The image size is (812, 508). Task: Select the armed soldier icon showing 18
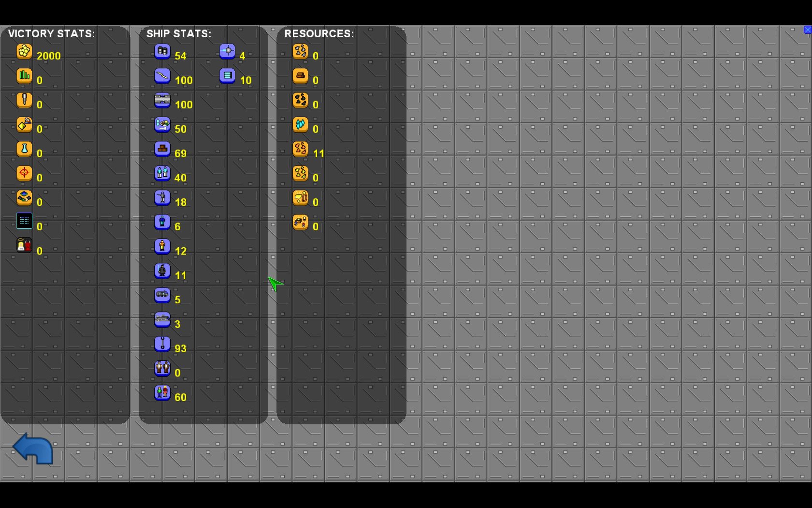(162, 197)
